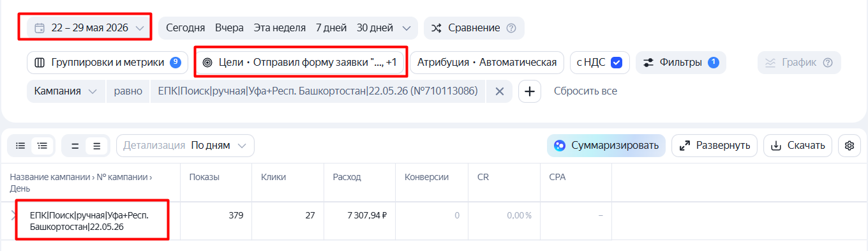The height and width of the screenshot is (251, 868).
Task: Click the 7 307,94 ₽ spend cell
Action: tap(368, 215)
